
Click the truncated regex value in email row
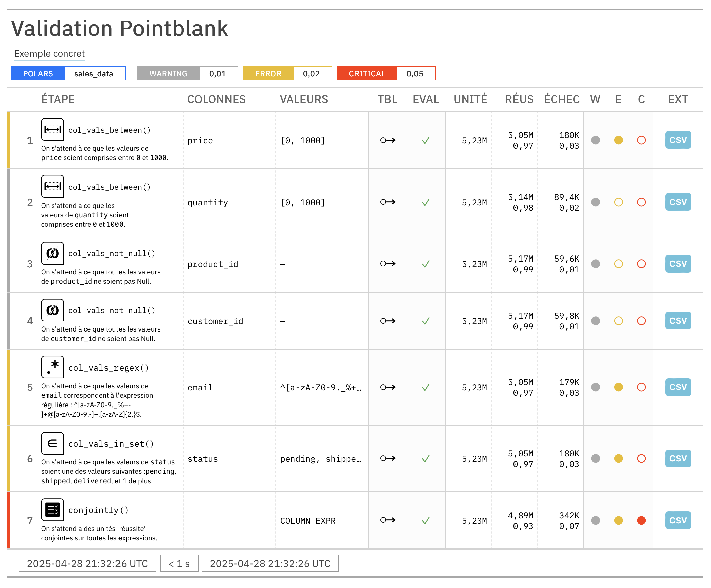coord(320,387)
